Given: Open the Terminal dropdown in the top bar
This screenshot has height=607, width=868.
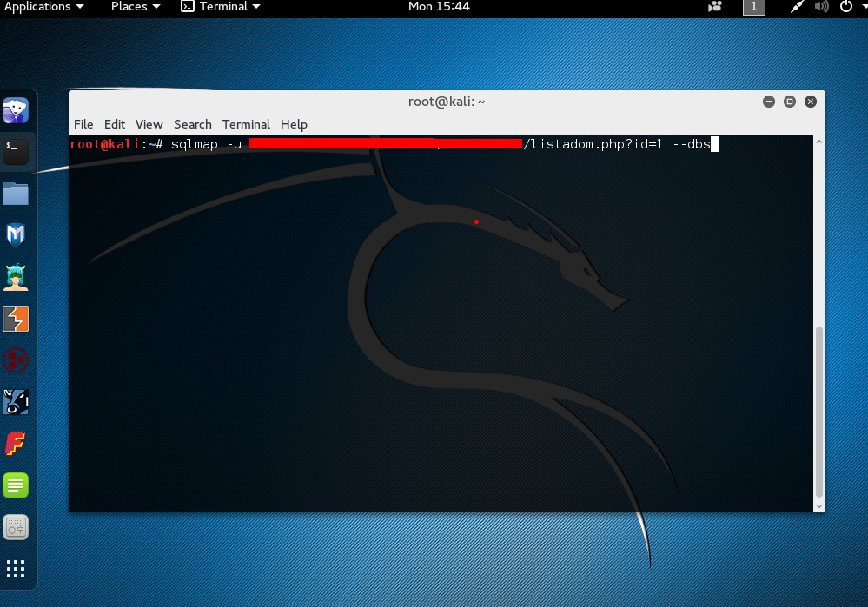Looking at the screenshot, I should pyautogui.click(x=220, y=8).
